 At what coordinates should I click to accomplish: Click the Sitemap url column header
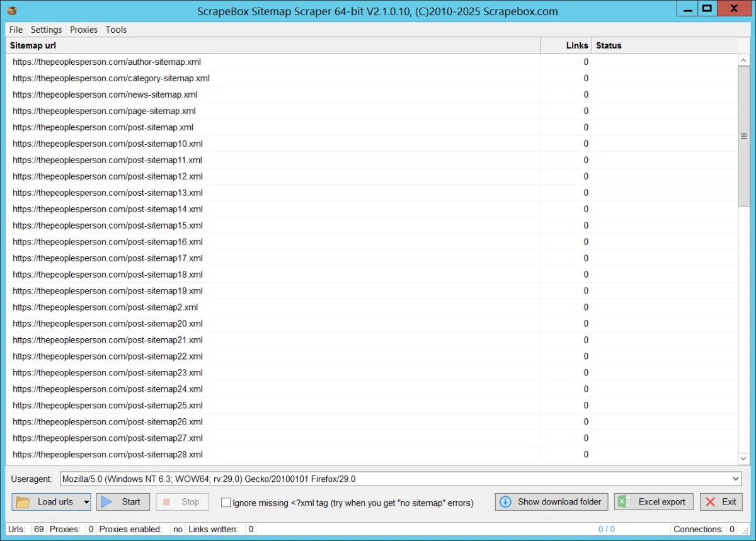click(273, 45)
